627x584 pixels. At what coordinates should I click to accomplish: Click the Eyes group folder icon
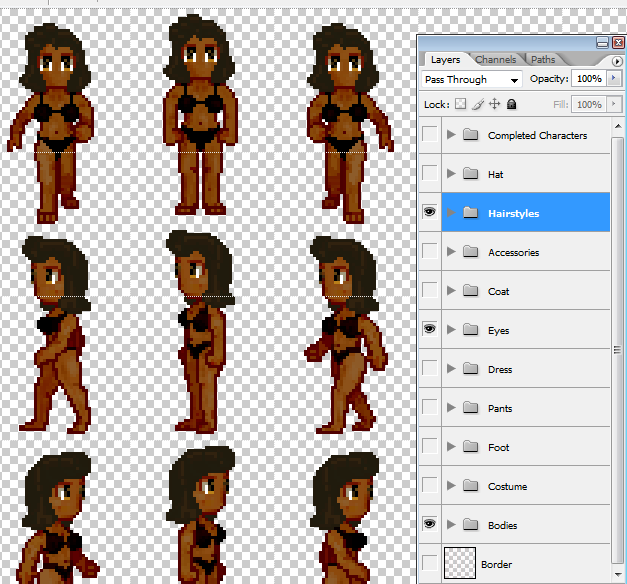point(471,330)
